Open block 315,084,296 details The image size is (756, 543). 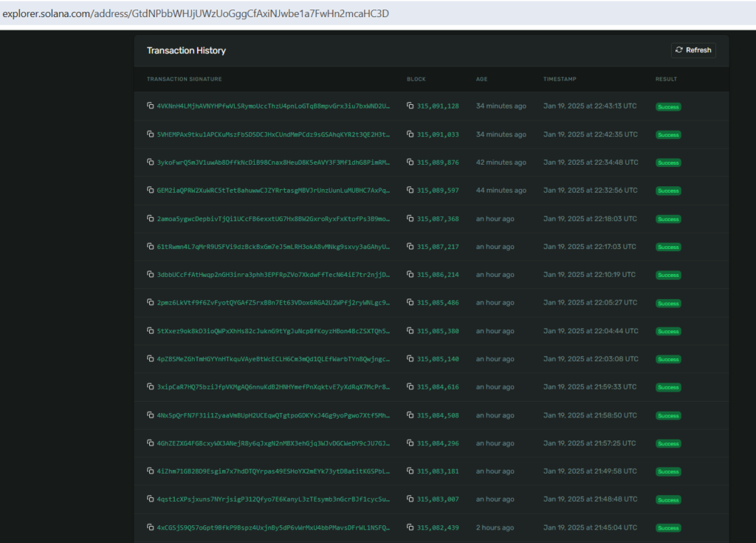point(438,443)
